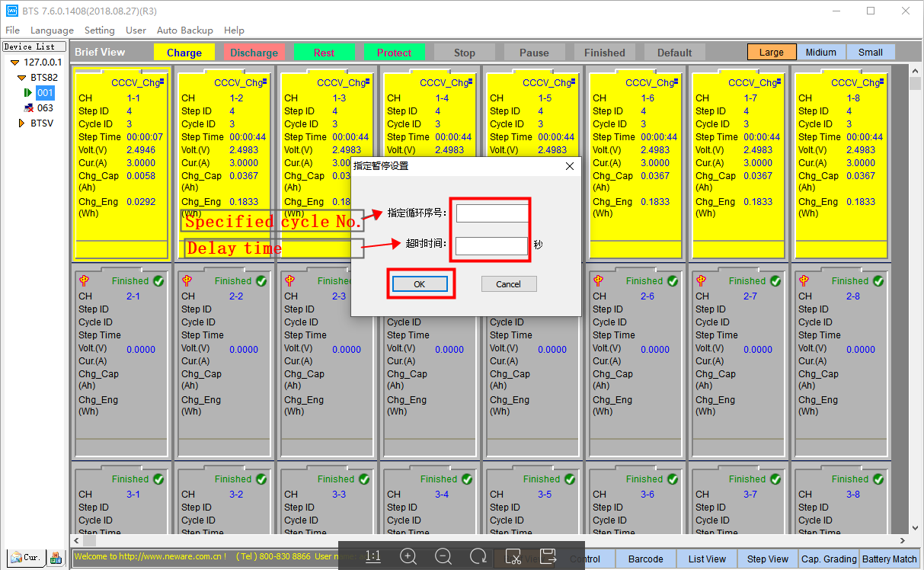Open the User menu
This screenshot has height=570, width=924.
(x=136, y=30)
